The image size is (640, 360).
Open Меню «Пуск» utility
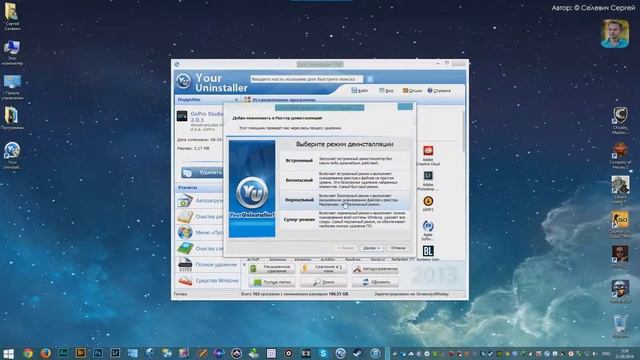(200, 233)
